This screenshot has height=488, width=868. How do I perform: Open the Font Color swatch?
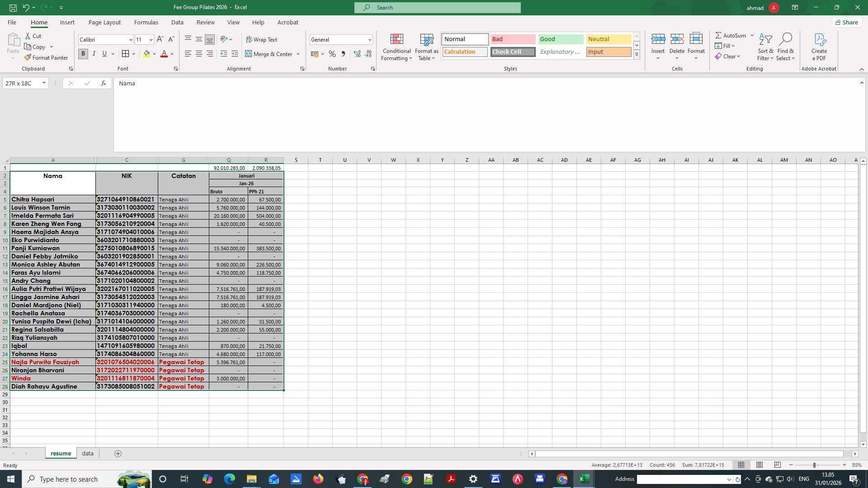coord(164,54)
